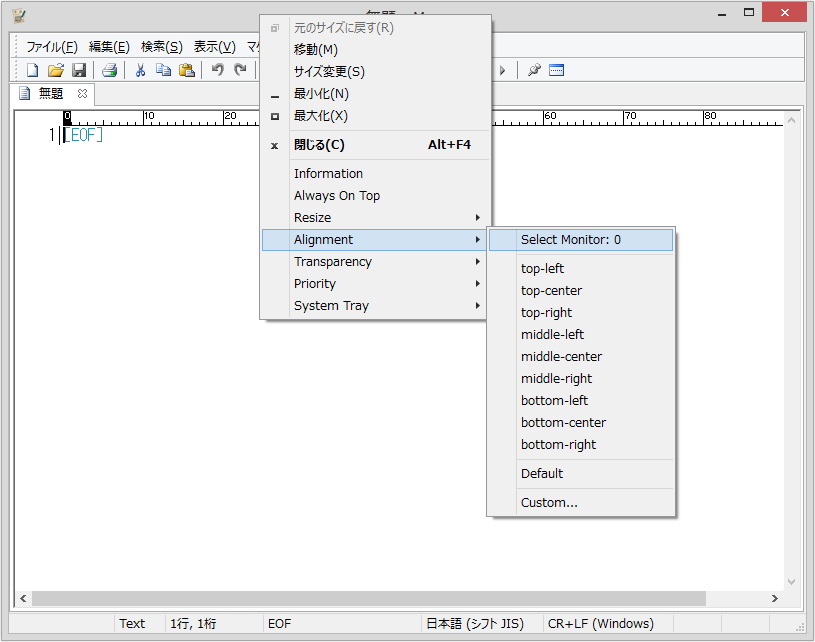The height and width of the screenshot is (642, 815).
Task: Click the Paste clipboard icon
Action: (187, 70)
